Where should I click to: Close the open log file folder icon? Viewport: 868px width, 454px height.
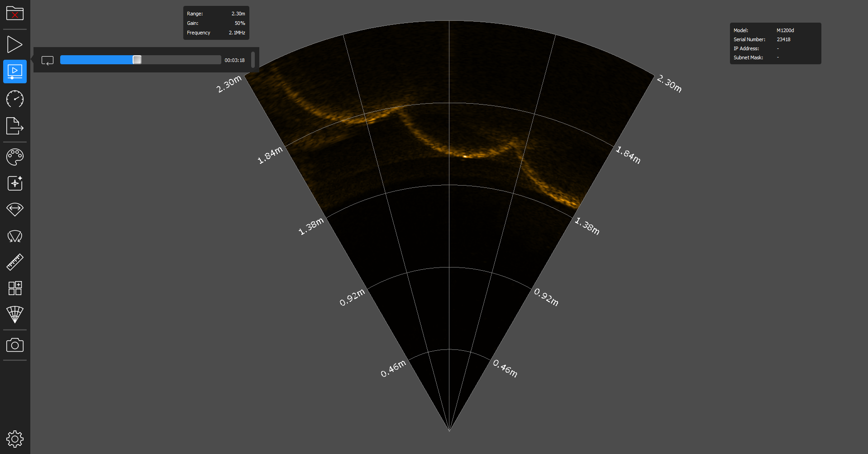[x=15, y=13]
